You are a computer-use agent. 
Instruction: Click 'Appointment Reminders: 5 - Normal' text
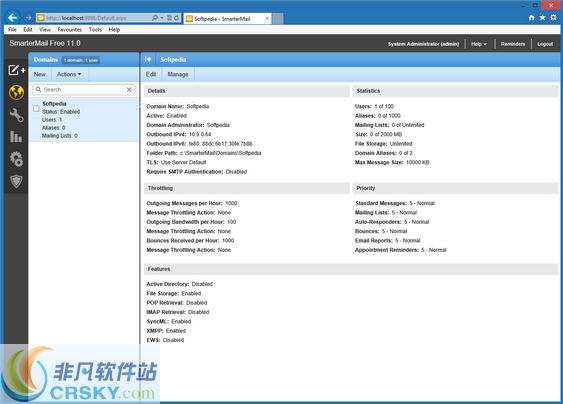click(x=401, y=250)
